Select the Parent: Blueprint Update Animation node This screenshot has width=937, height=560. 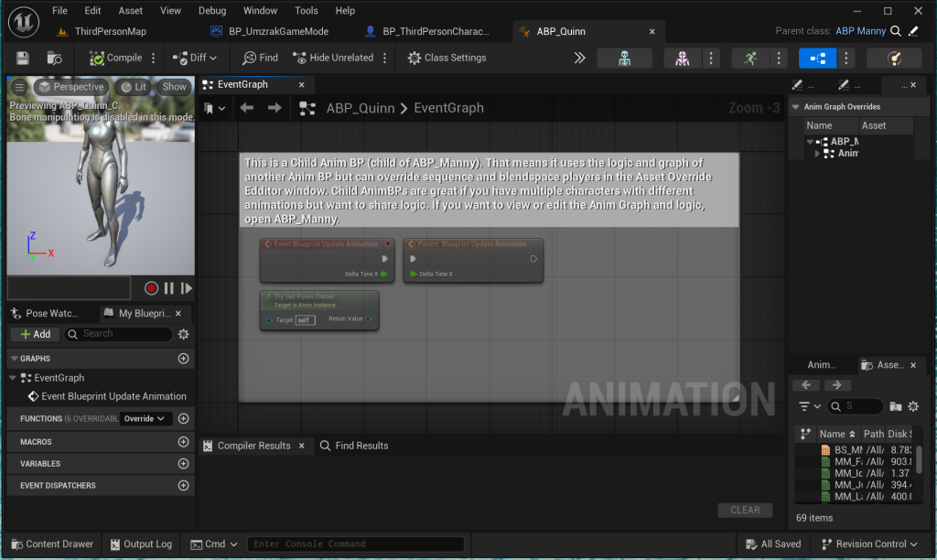tap(473, 261)
